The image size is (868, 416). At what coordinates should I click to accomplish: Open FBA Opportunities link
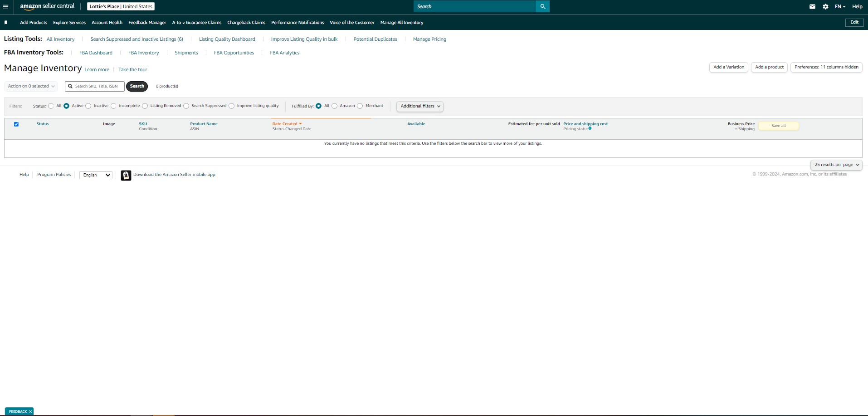click(x=234, y=53)
